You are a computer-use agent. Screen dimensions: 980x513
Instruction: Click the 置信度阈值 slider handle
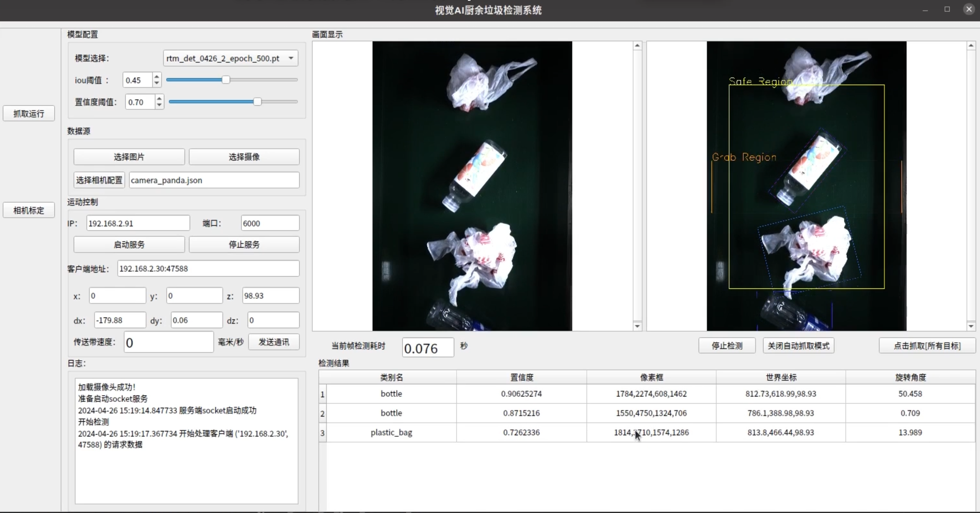coord(258,102)
